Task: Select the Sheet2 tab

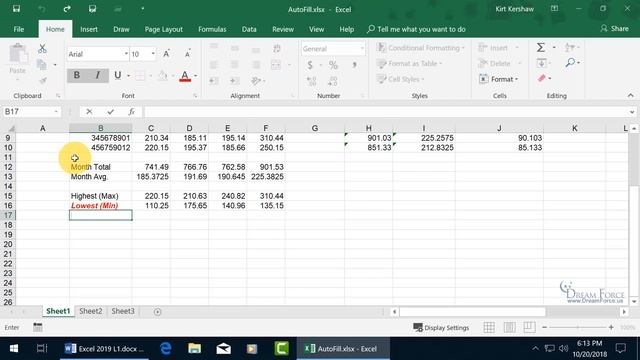Action: pos(91,311)
